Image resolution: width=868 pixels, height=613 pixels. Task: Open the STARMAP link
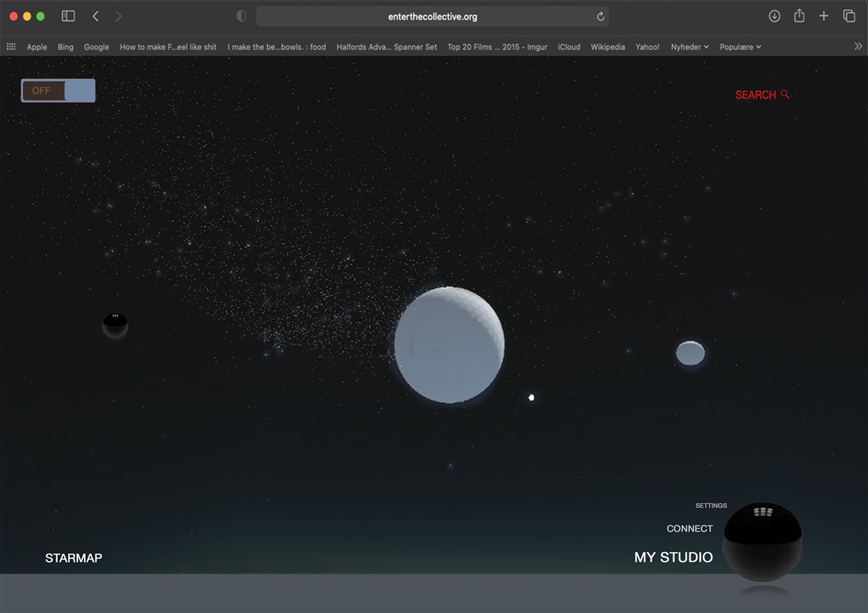pyautogui.click(x=73, y=558)
